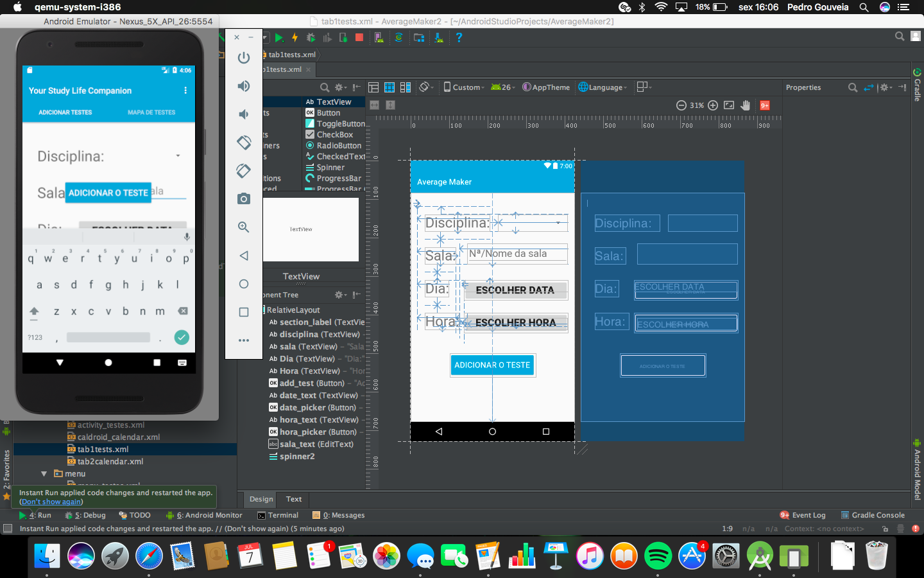Open API 26 version dropdown
The height and width of the screenshot is (578, 924).
504,87
